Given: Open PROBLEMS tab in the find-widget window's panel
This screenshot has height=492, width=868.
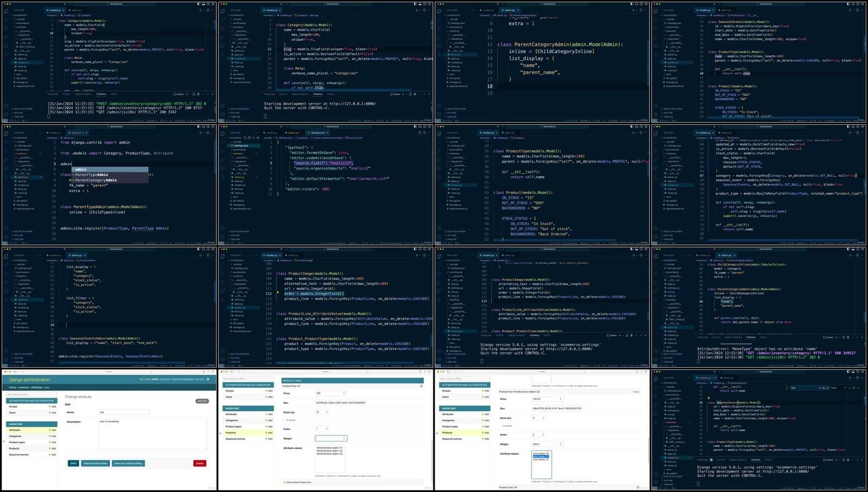Looking at the screenshot, I should (x=702, y=460).
